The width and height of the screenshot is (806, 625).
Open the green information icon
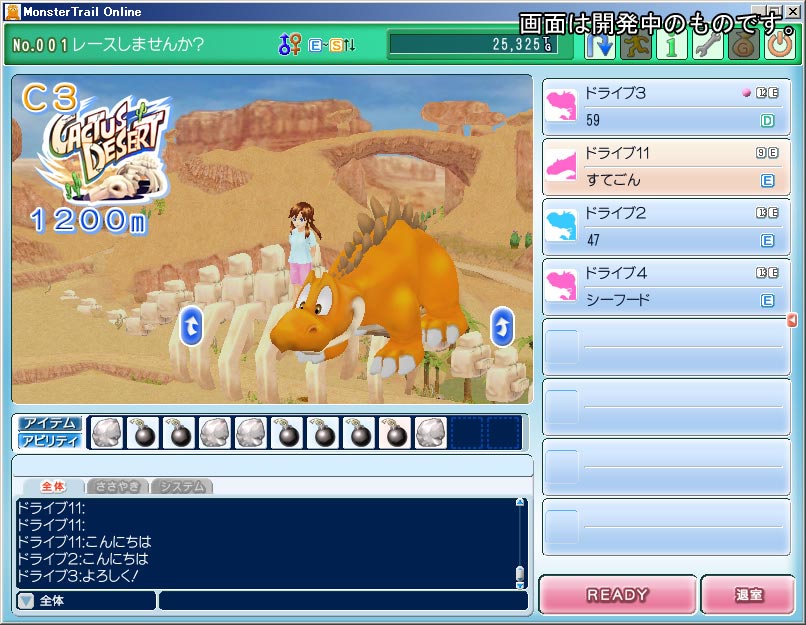click(671, 46)
